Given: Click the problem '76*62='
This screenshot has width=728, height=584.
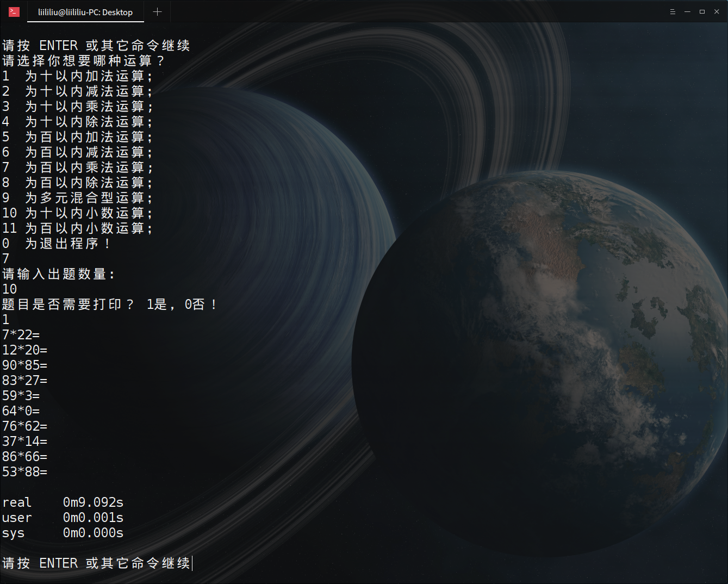Looking at the screenshot, I should click(24, 426).
